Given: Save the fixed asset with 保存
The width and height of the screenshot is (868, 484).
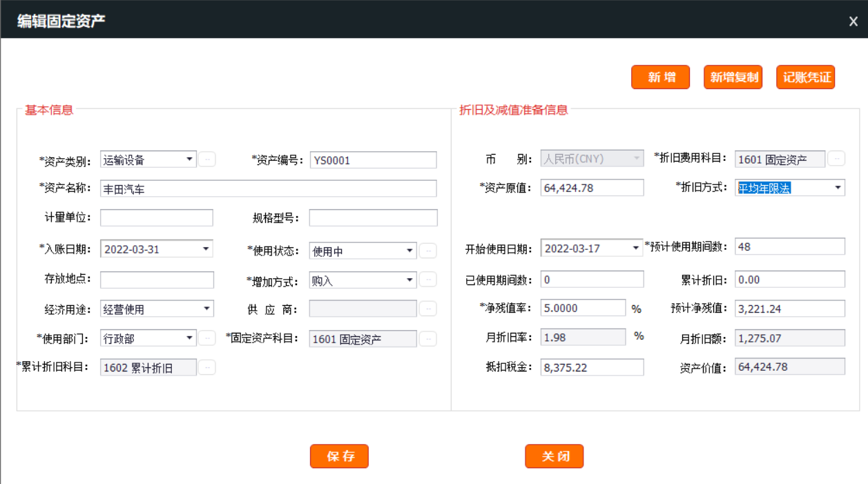Looking at the screenshot, I should point(339,456).
